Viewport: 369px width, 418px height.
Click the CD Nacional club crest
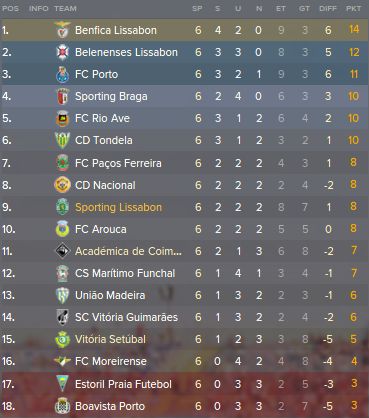click(x=62, y=185)
